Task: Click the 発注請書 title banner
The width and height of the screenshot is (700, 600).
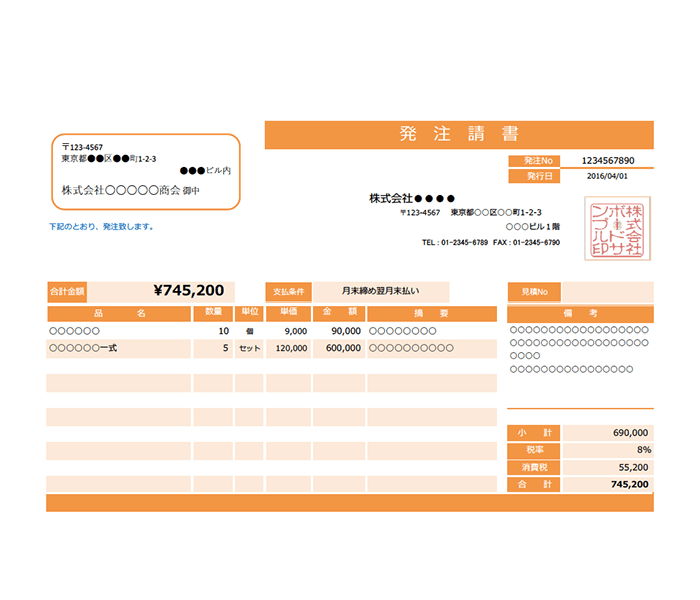Action: click(459, 134)
